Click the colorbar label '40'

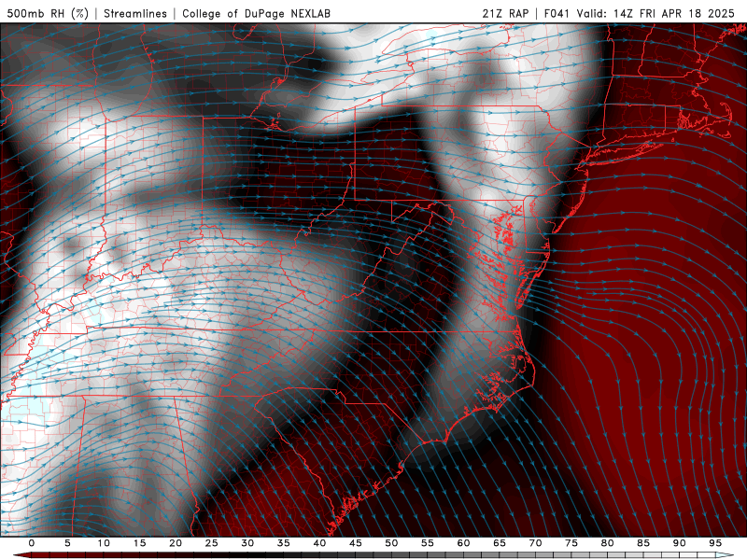click(319, 543)
